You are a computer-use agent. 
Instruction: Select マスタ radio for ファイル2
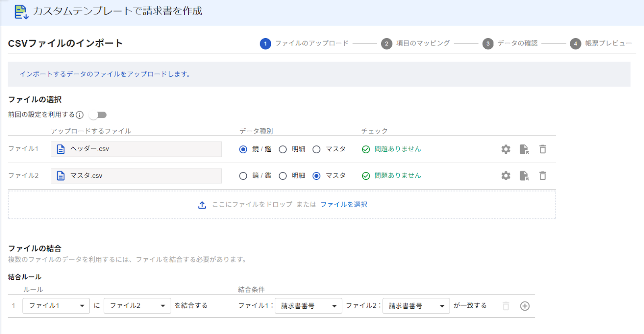(x=317, y=176)
